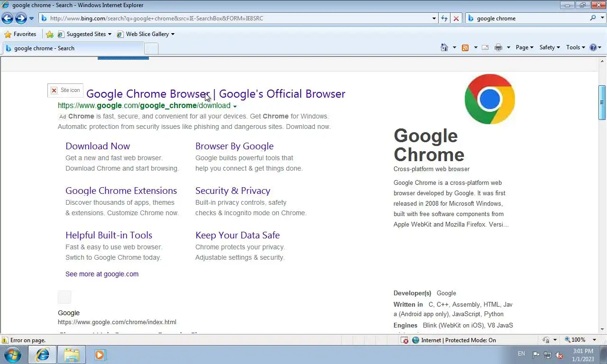Screen dimensions: 607x364
Task: Expand the green URL dropdown arrow in ad
Action: [x=235, y=106]
